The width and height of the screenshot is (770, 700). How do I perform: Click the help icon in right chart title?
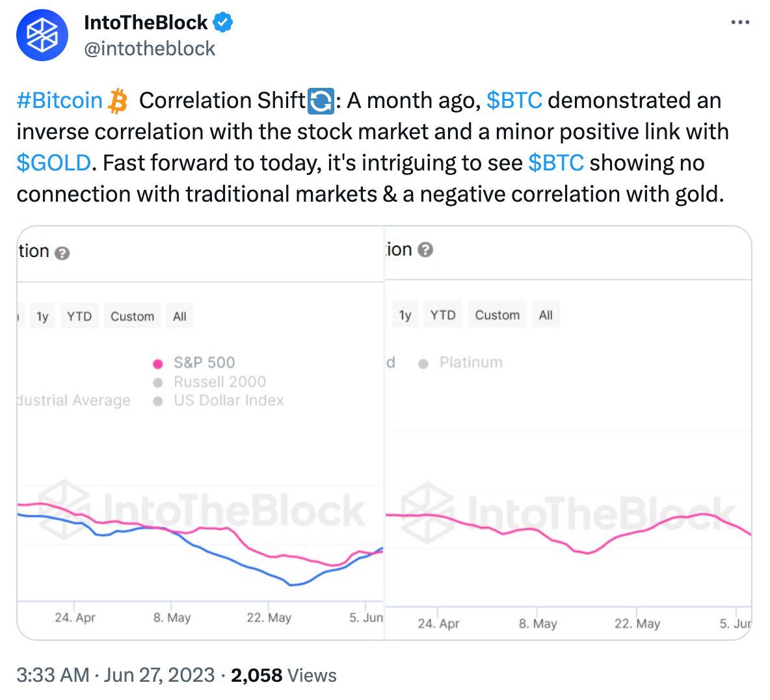(x=425, y=250)
